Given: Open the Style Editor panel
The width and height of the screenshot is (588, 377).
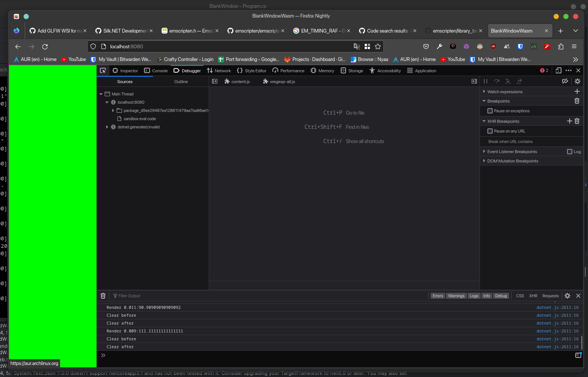Looking at the screenshot, I should (x=252, y=71).
